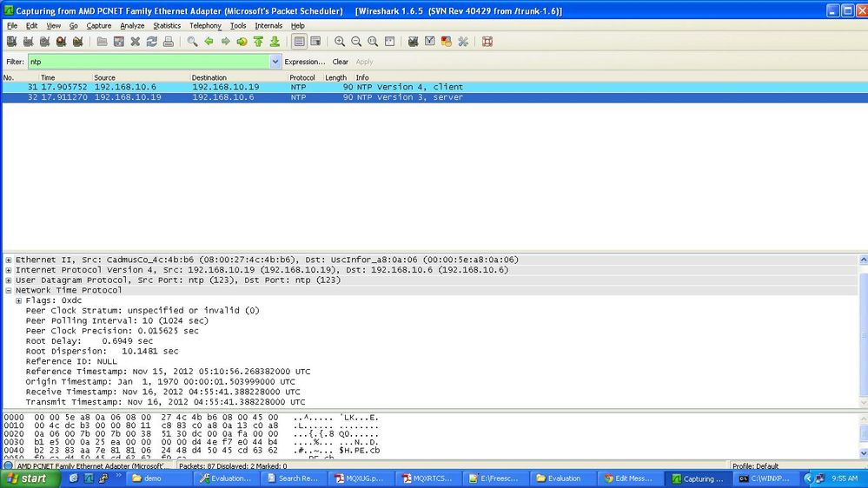
Task: Close the capture file X icon
Action: [x=135, y=42]
